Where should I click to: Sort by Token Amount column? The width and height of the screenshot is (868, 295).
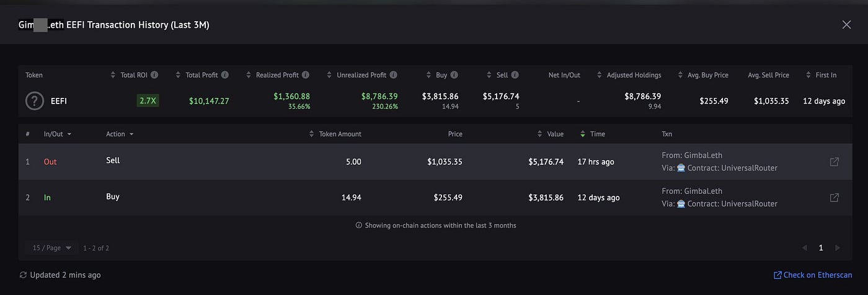[x=335, y=134]
